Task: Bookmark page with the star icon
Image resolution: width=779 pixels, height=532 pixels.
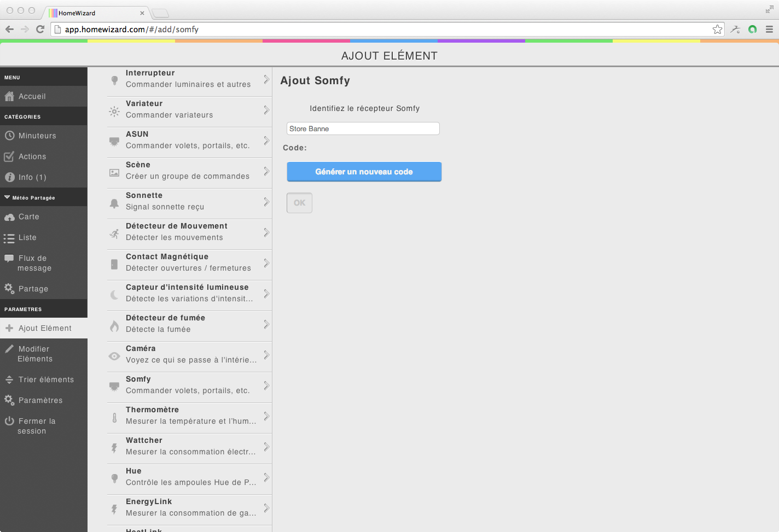Action: pos(717,30)
